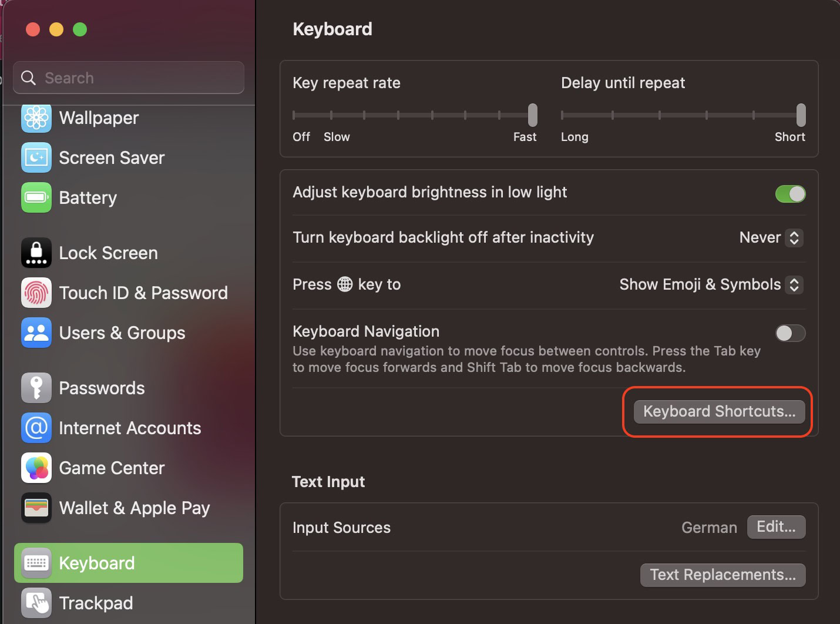Disable Adjust keyboard brightness in low light
The width and height of the screenshot is (840, 624).
pyautogui.click(x=790, y=193)
